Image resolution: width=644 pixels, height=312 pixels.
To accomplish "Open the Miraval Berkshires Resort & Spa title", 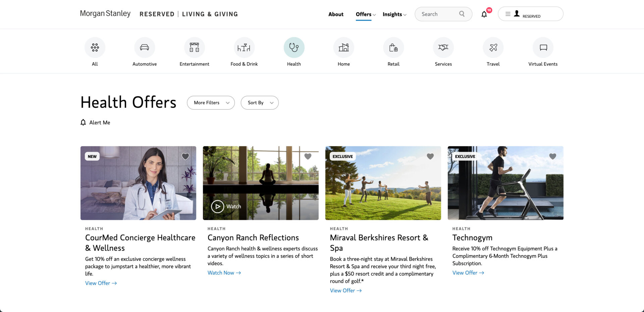I will tap(379, 243).
